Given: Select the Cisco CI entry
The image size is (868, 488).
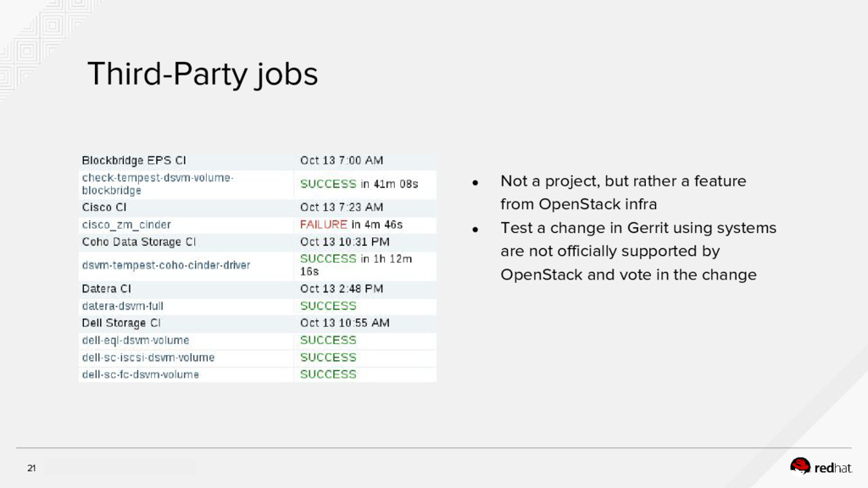Looking at the screenshot, I should pyautogui.click(x=104, y=207).
